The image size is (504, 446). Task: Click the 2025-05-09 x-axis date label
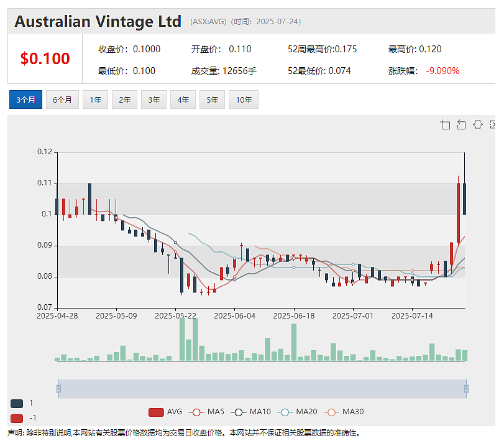[x=116, y=316]
